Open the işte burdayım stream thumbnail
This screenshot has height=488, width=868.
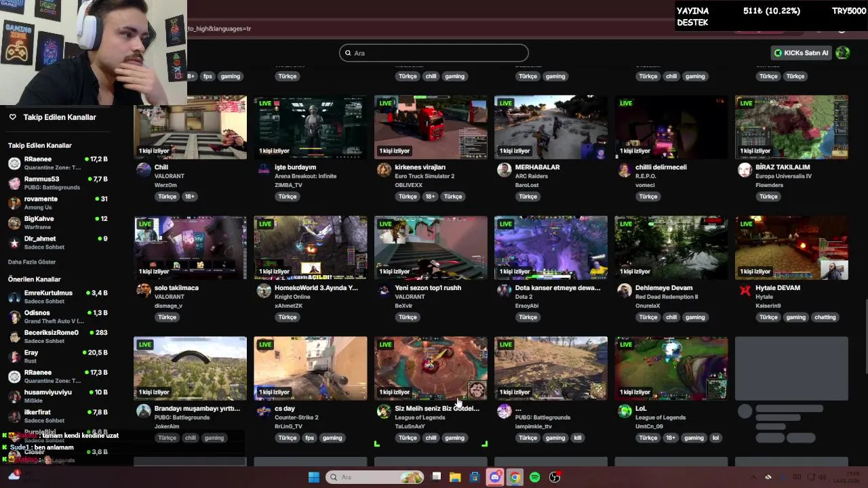tap(311, 127)
